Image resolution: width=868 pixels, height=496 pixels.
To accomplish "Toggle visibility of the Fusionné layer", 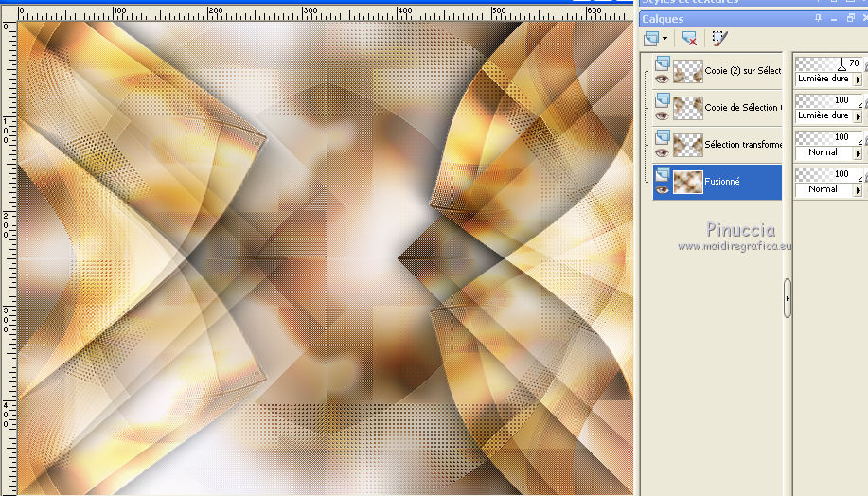I will pos(662,190).
